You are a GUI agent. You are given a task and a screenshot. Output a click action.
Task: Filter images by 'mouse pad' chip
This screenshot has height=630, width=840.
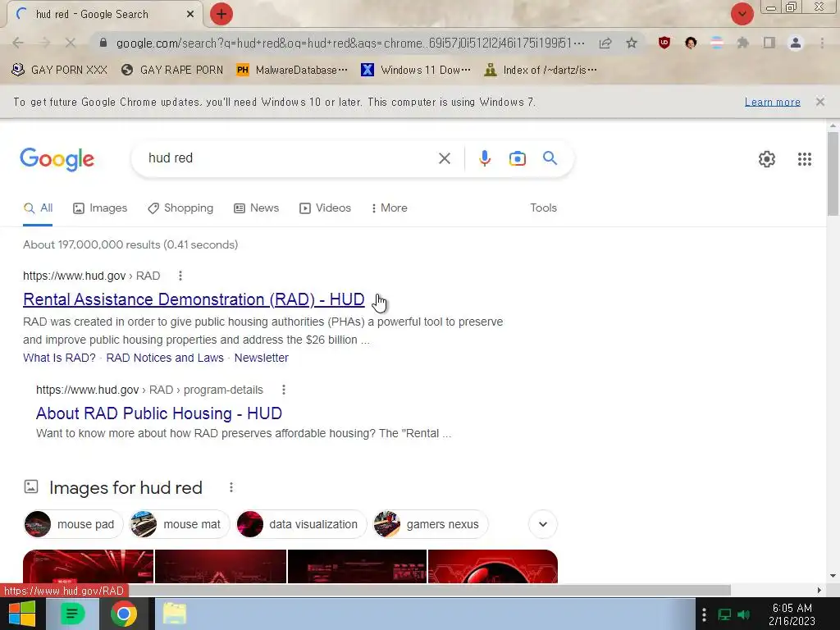point(73,524)
